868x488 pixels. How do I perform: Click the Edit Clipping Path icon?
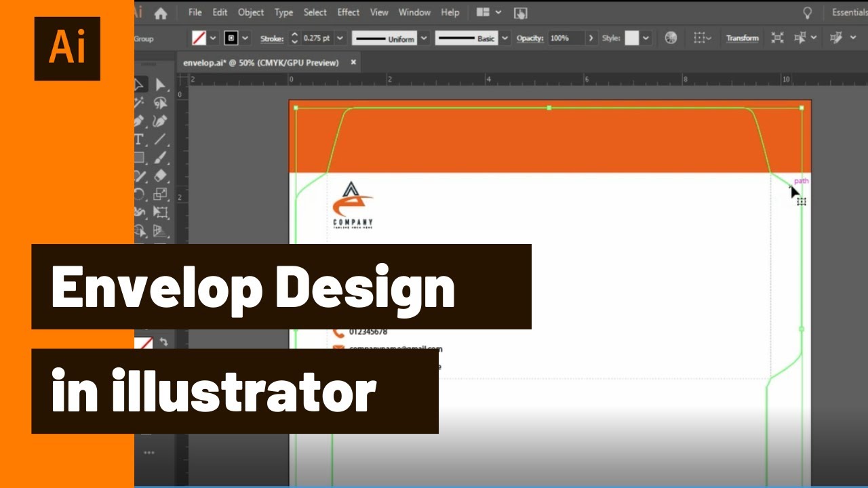pyautogui.click(x=836, y=38)
